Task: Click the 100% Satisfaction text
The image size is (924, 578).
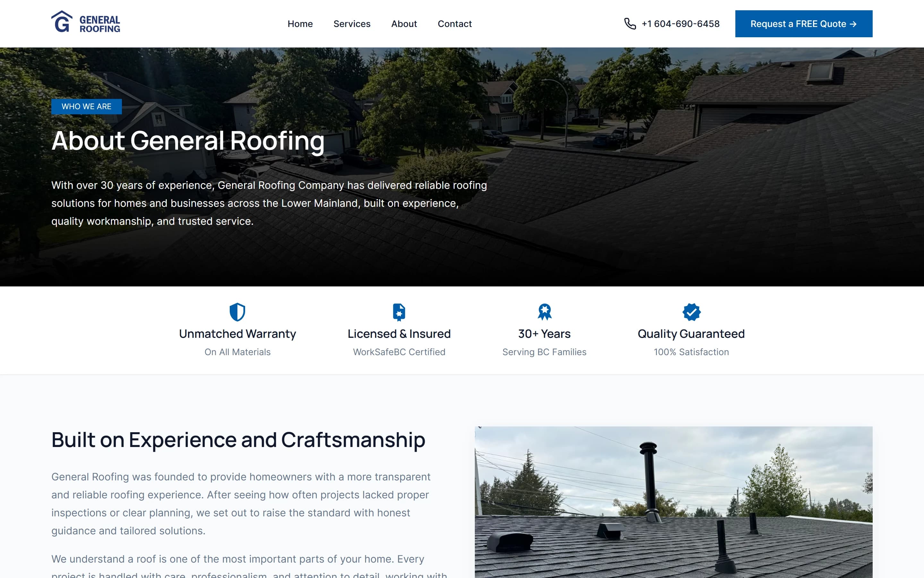Action: click(691, 352)
